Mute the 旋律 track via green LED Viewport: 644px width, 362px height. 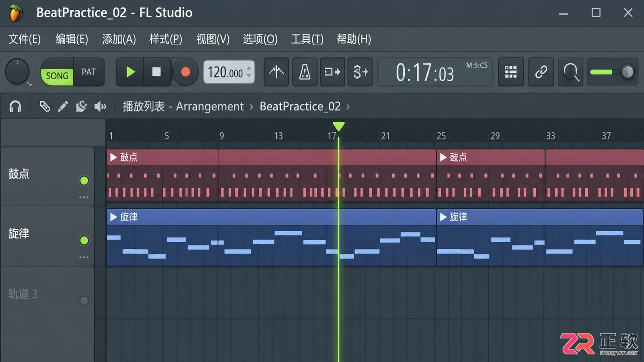84,240
